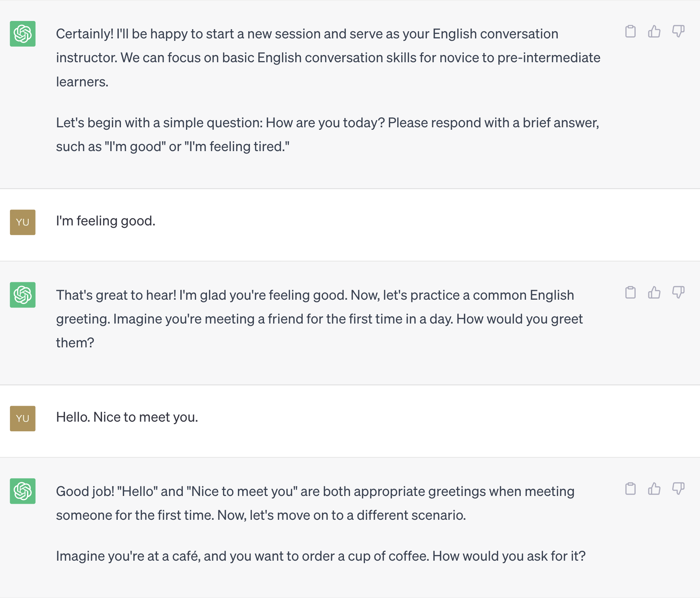Click the user message 'Hello. Nice to meet you.'
The height and width of the screenshot is (598, 700).
tap(127, 417)
